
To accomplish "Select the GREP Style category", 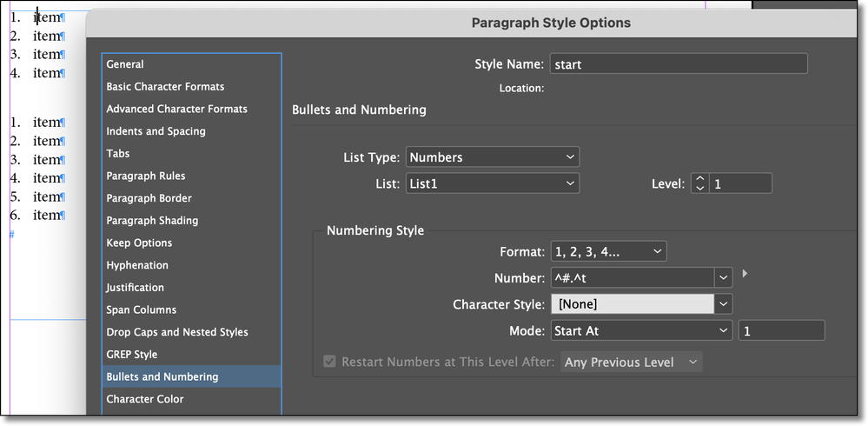I will (132, 355).
